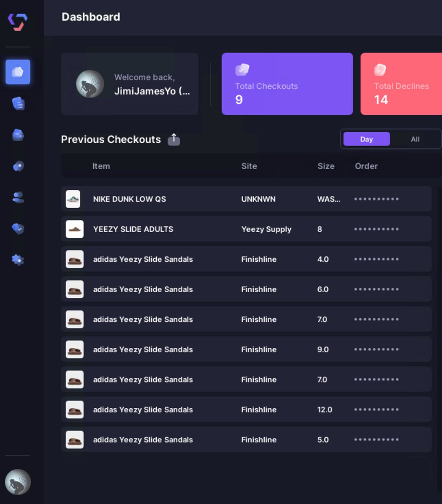The height and width of the screenshot is (504, 442).
Task: Click the user avatar at sidebar bottom
Action: click(18, 482)
